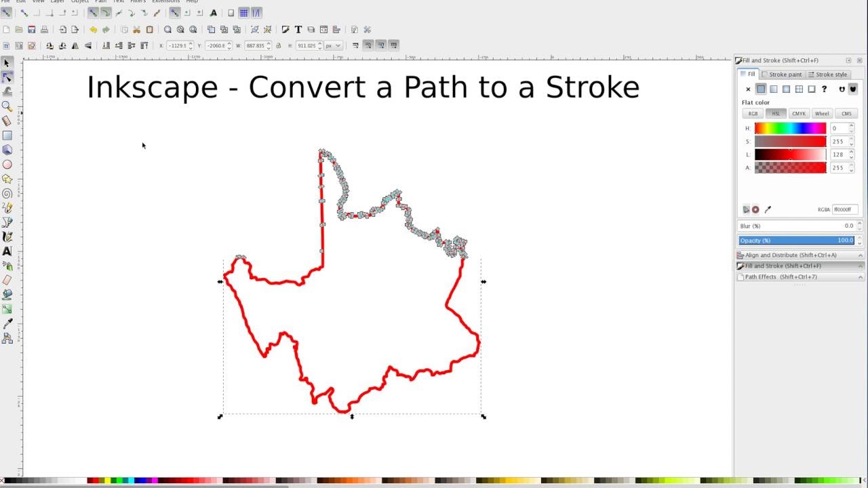
Task: Select the Eraser tool
Action: (x=7, y=280)
